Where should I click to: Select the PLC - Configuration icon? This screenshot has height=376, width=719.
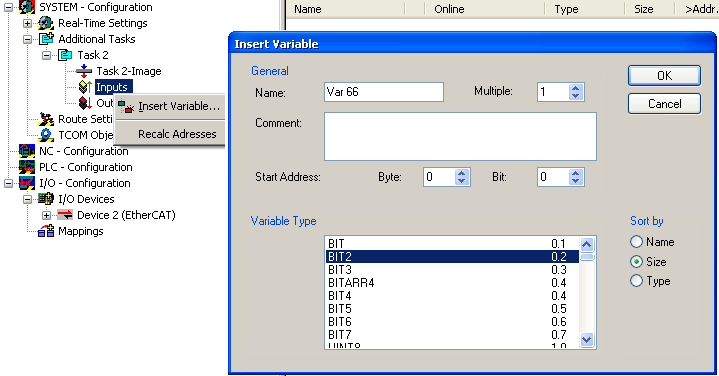click(x=27, y=167)
